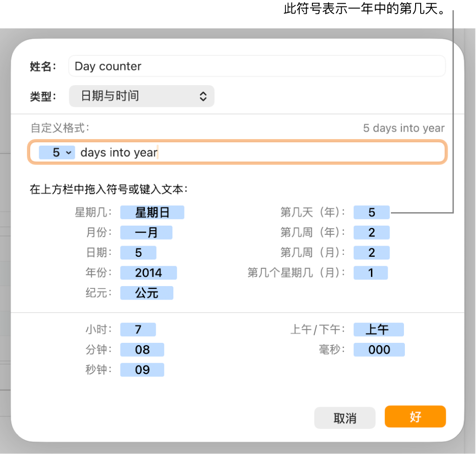Select the 第几个星期几（月） token
This screenshot has height=454, width=476.
[x=370, y=273]
